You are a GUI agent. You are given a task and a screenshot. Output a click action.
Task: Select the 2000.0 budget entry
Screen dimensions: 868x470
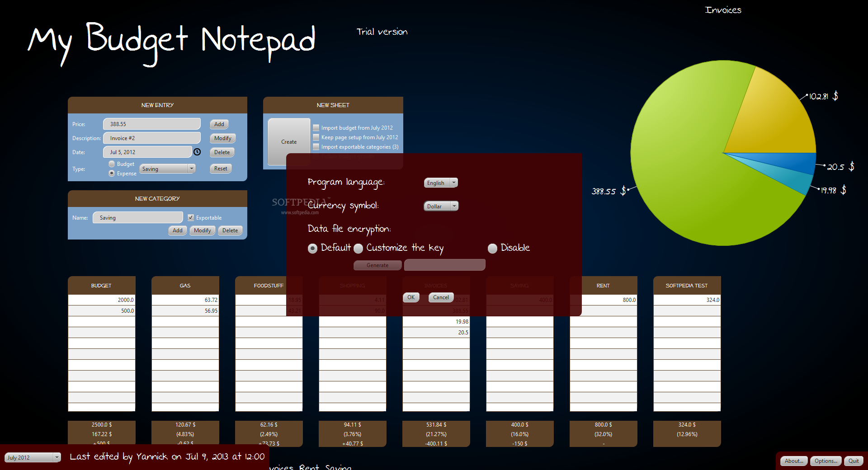(102, 300)
